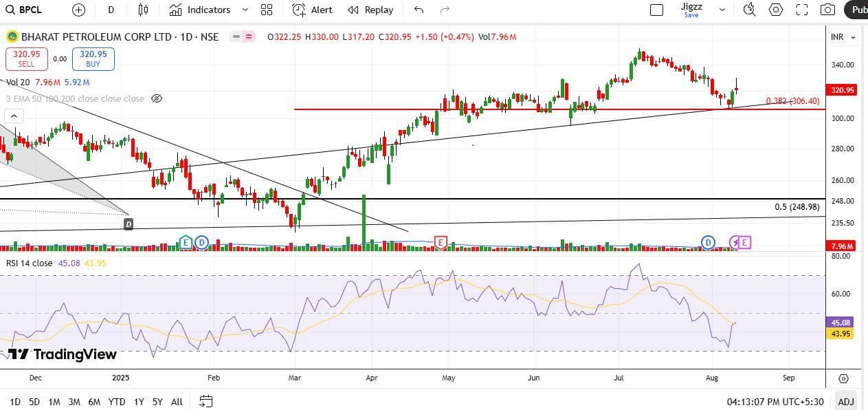Screen dimensions: 868x410
Task: Open the go-to-date calendar icon
Action: click(x=206, y=401)
